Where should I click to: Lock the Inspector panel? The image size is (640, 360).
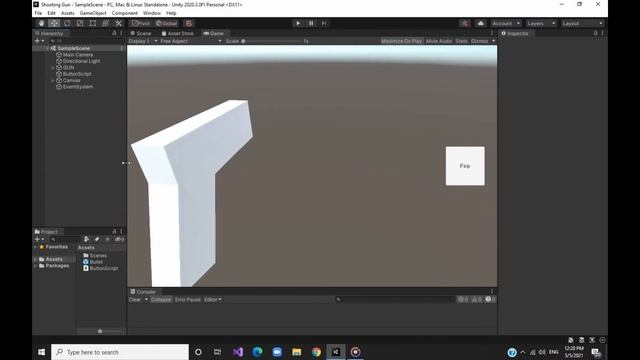pos(596,33)
